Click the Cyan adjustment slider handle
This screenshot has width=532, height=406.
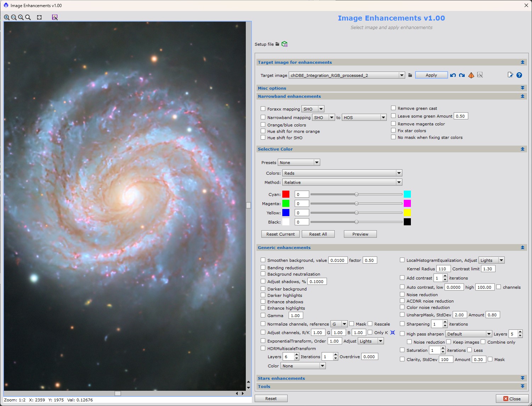357,194
